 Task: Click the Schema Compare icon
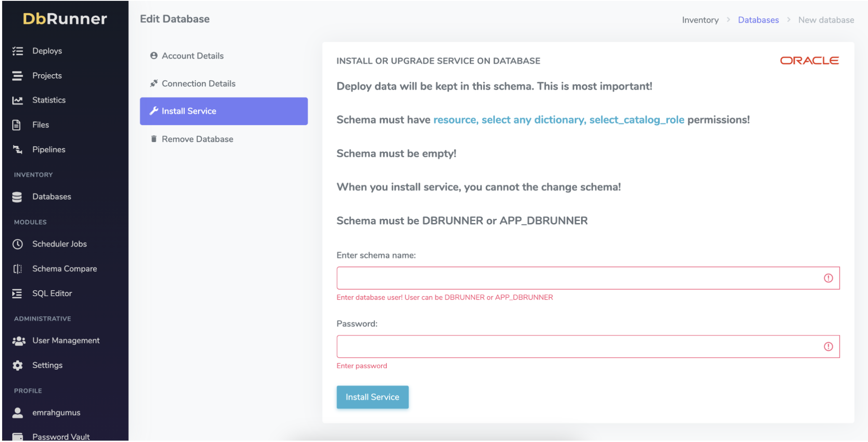pyautogui.click(x=17, y=269)
